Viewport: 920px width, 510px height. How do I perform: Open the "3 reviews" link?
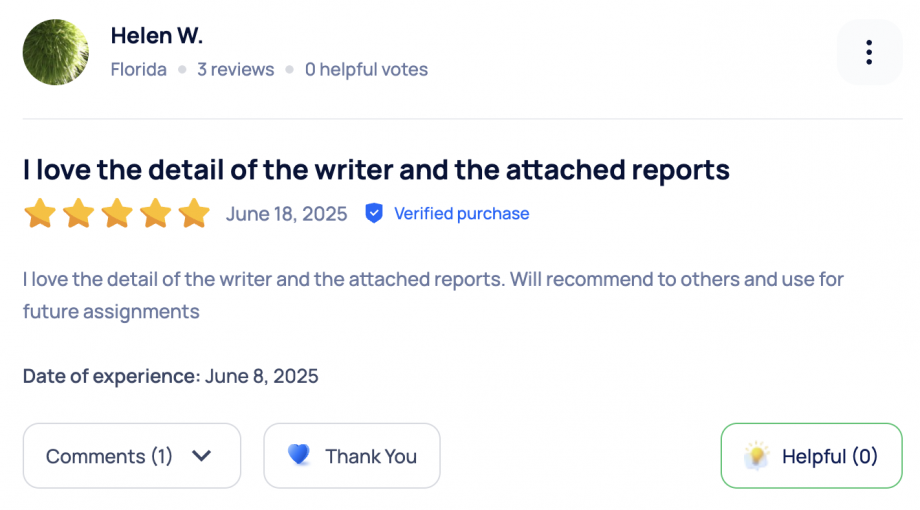235,70
